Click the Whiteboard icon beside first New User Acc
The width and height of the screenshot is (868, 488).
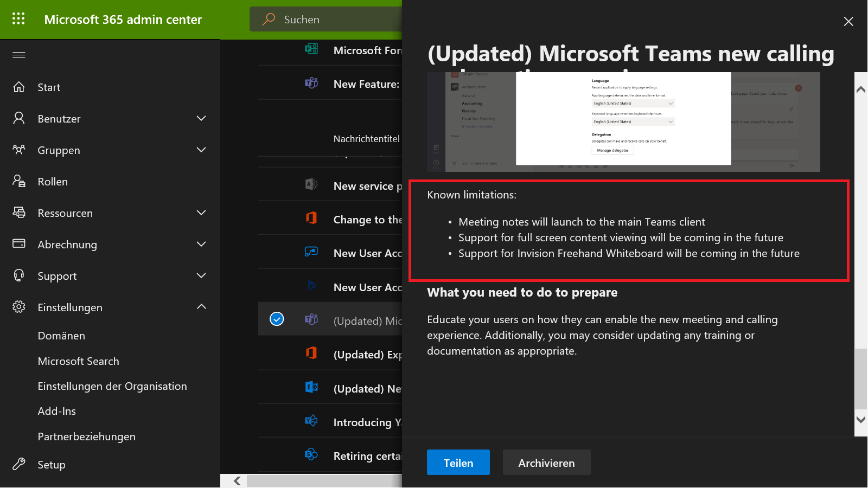click(x=311, y=252)
